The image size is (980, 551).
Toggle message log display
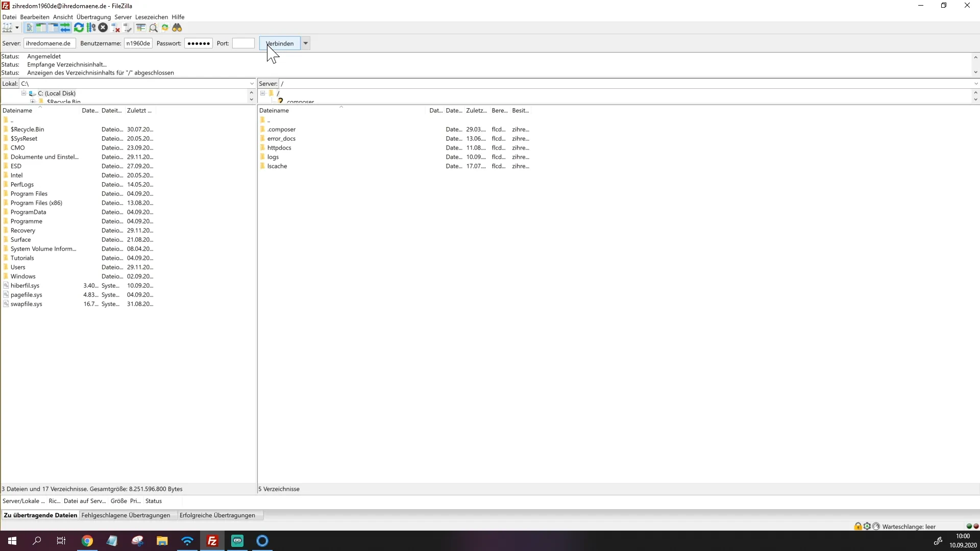coord(29,28)
